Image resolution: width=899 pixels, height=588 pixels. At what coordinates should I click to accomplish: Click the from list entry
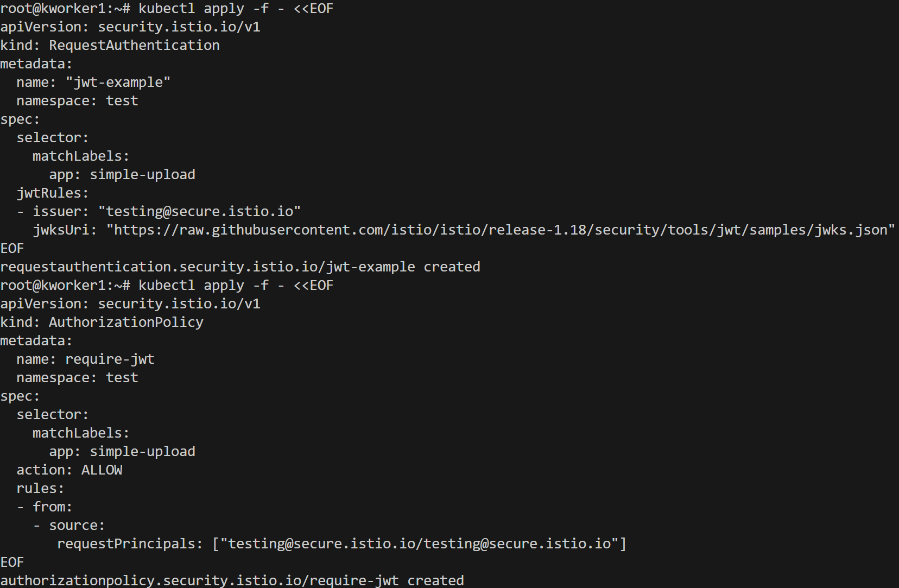coord(52,507)
